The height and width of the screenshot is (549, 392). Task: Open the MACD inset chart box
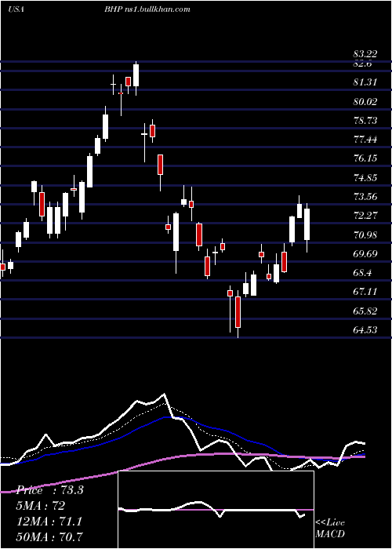(x=216, y=510)
